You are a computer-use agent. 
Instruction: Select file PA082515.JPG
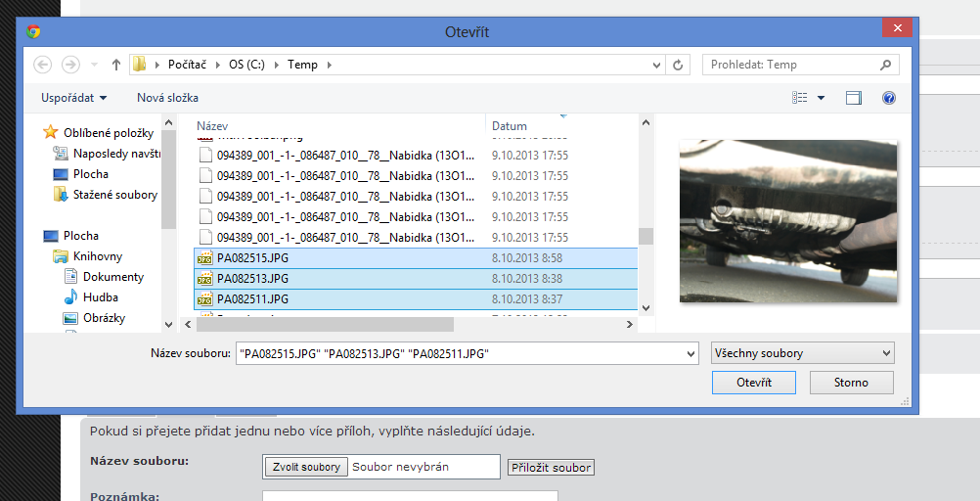tap(252, 258)
